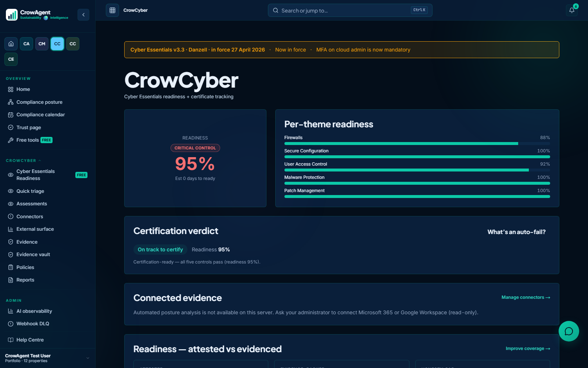Follow the Manage connectors link
This screenshot has width=588, height=368.
[x=526, y=297]
